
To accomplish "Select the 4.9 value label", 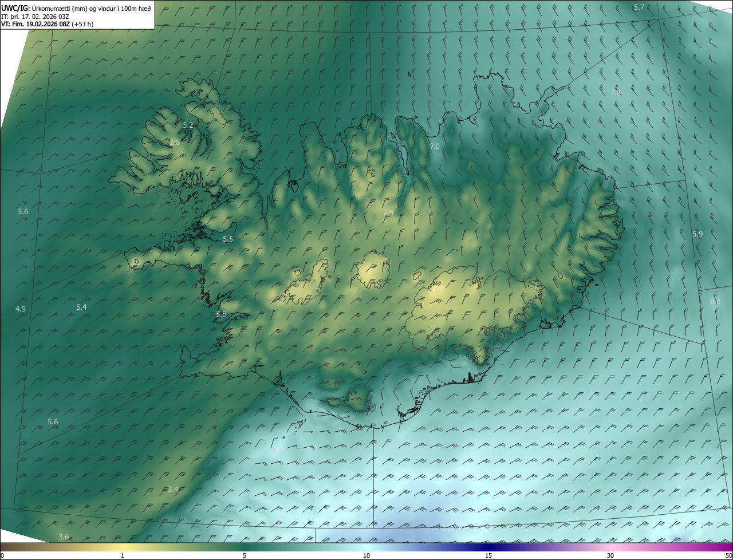I will point(21,309).
